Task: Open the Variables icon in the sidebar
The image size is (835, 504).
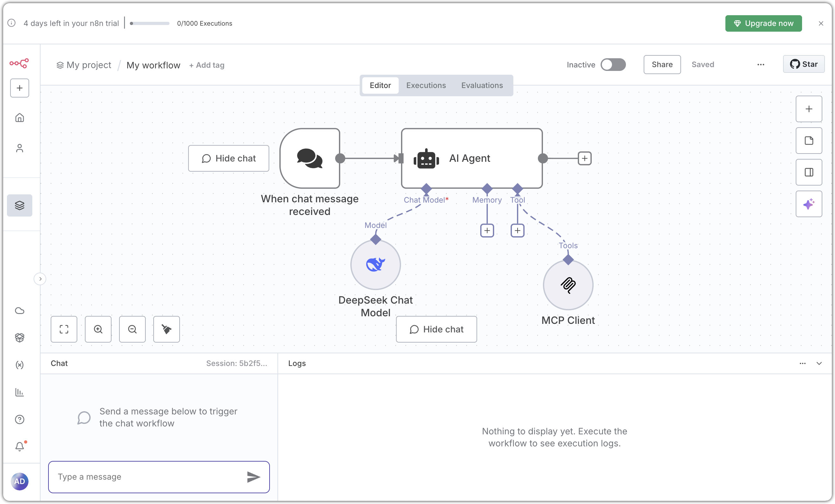Action: (x=20, y=365)
